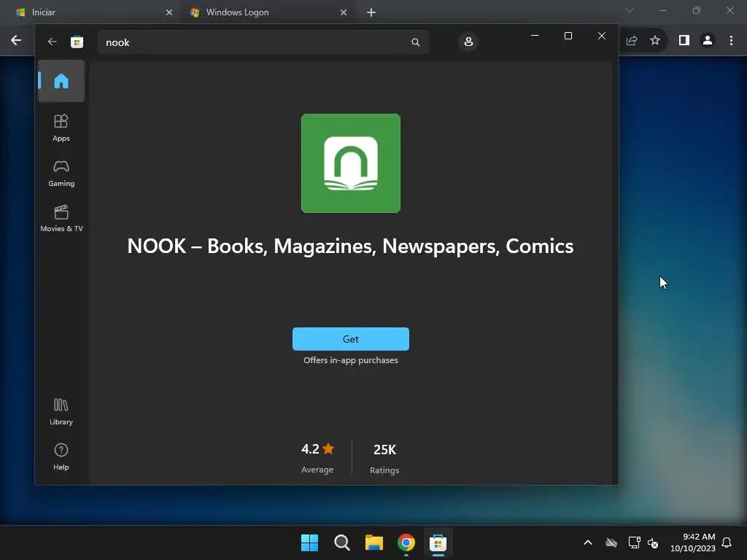
Task: Open Chrome three-dot menu
Action: coord(731,41)
